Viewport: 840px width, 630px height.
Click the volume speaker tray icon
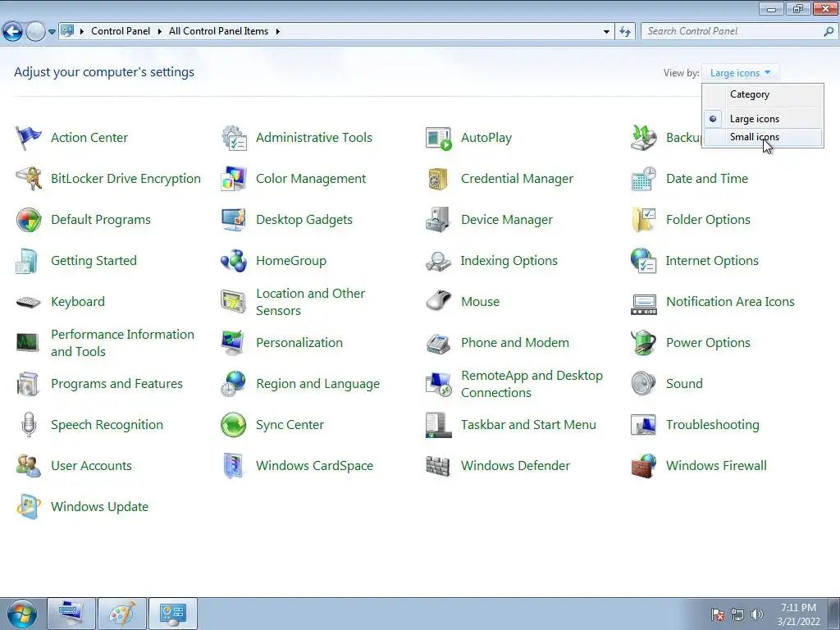tap(757, 614)
